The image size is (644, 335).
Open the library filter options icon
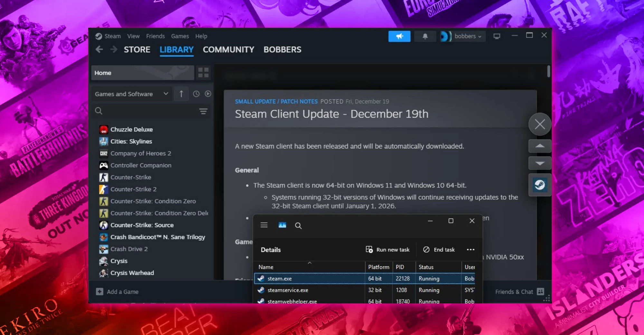tap(204, 111)
